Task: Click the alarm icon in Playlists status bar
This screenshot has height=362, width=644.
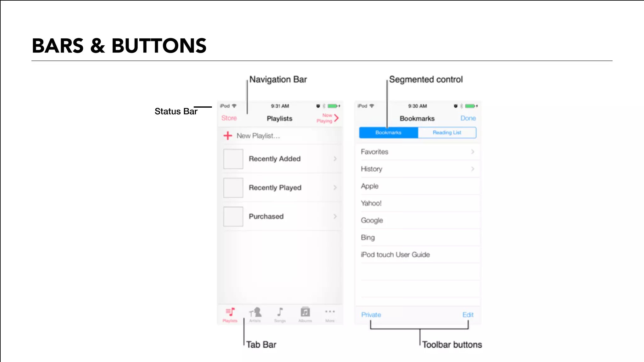Action: point(318,106)
